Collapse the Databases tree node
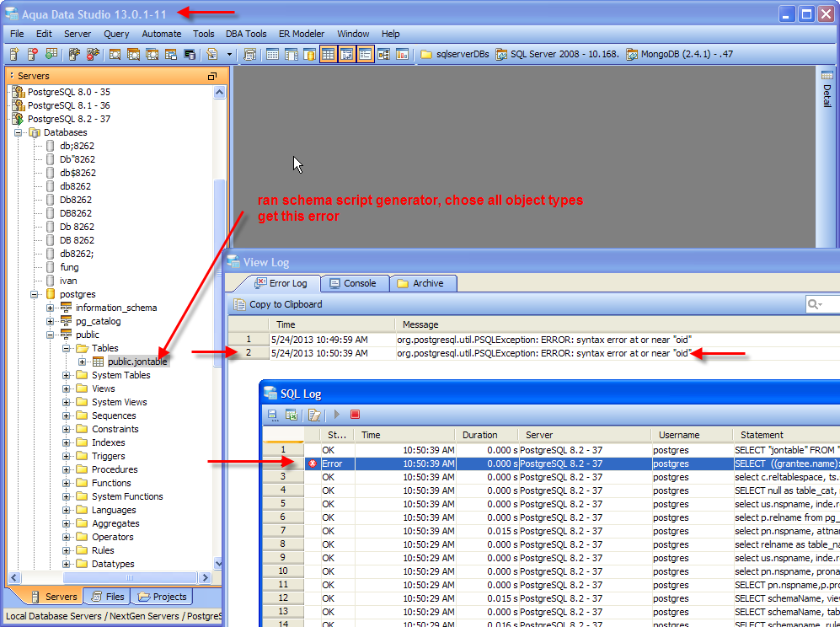Screen dimensions: 840x627 (18, 132)
